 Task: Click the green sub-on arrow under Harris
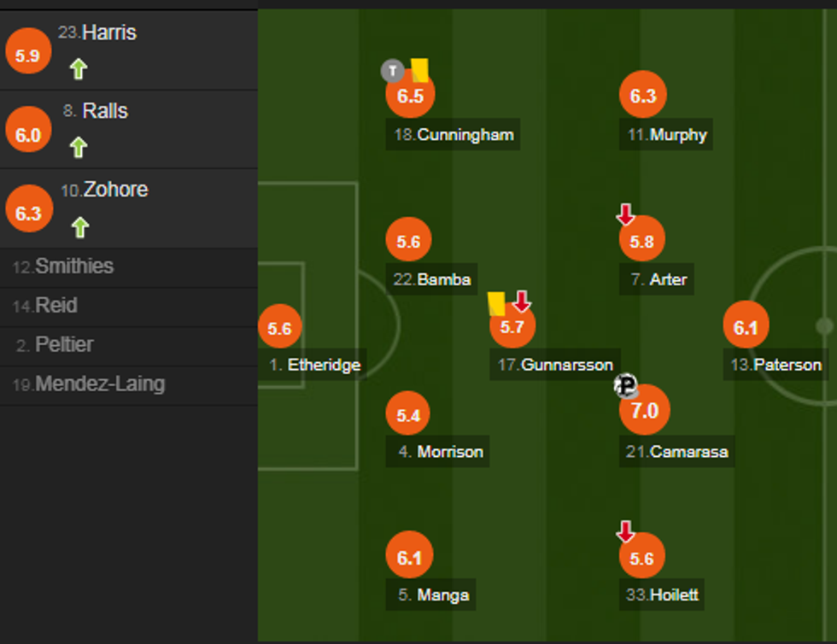coord(79,69)
